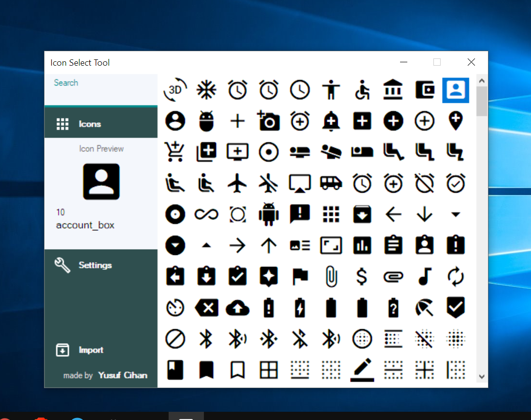Select the accessibility person icon
This screenshot has height=420, width=531.
click(x=331, y=90)
